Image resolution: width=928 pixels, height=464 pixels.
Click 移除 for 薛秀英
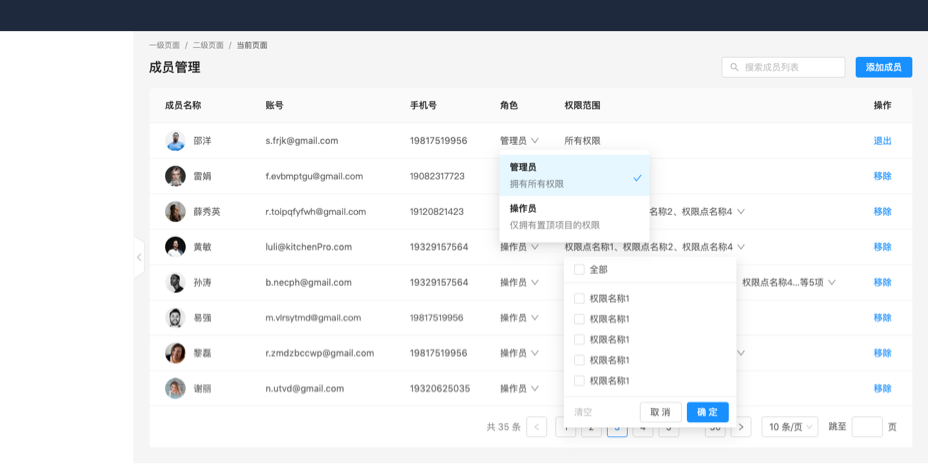882,211
